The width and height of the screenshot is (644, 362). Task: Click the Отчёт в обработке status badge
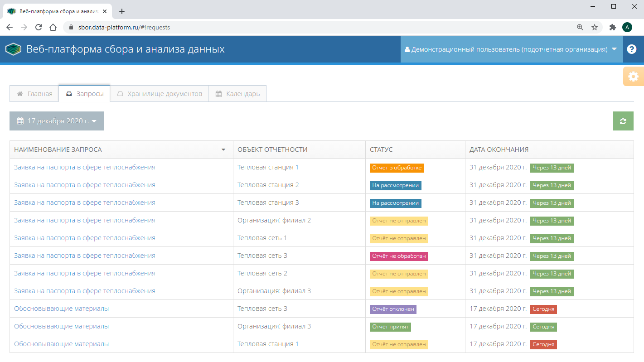click(397, 168)
